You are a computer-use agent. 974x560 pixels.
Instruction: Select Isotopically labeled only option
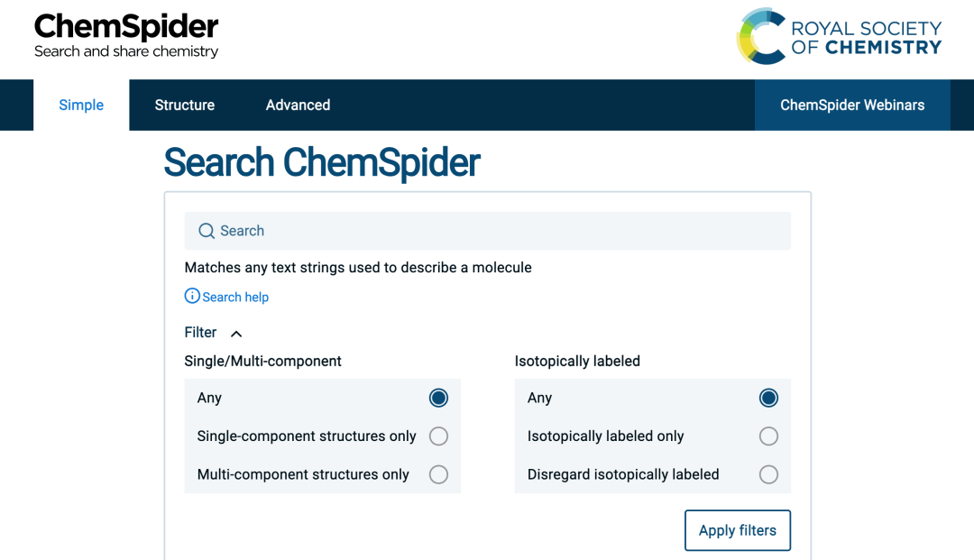point(768,436)
